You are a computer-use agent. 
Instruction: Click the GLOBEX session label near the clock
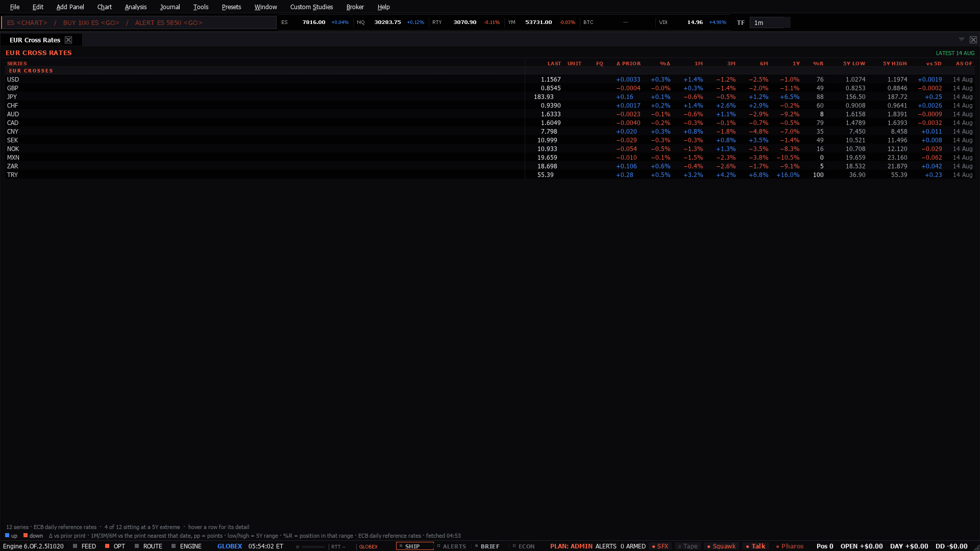coord(230,546)
